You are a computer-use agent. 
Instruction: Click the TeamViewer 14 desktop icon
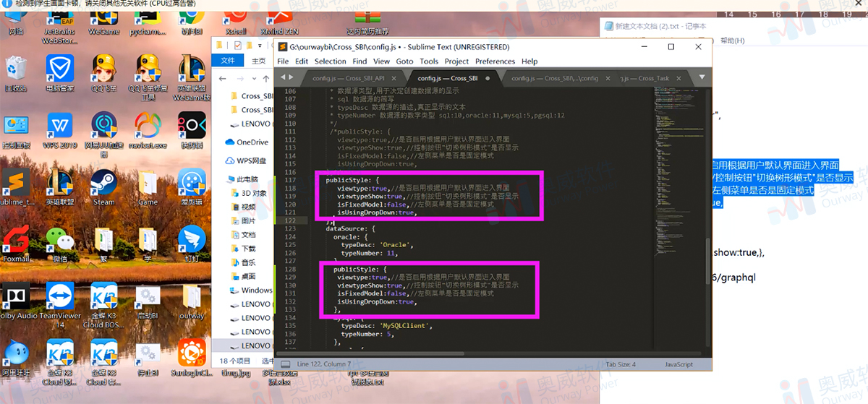60,304
